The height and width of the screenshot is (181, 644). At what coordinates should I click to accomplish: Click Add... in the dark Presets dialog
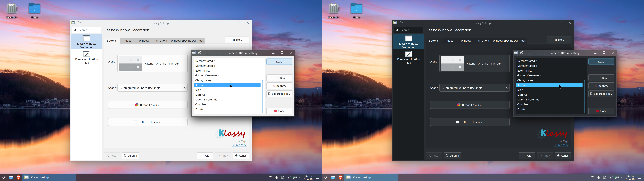[601, 78]
